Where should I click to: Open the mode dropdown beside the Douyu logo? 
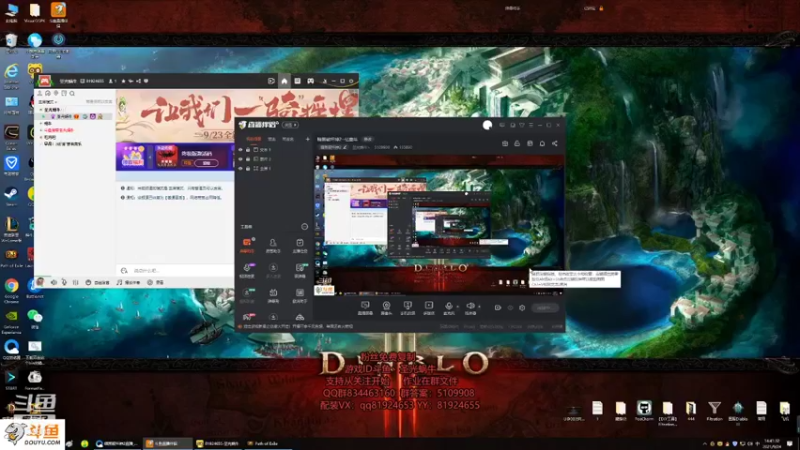pyautogui.click(x=291, y=125)
